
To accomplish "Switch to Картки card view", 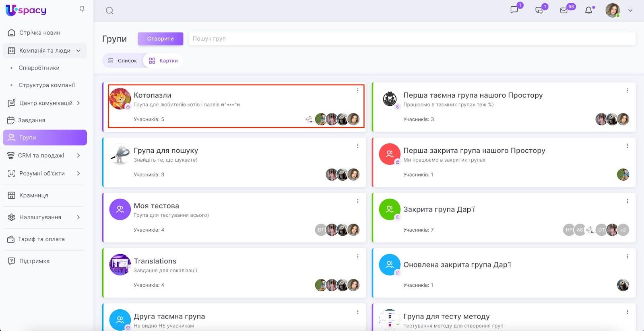I will [163, 61].
